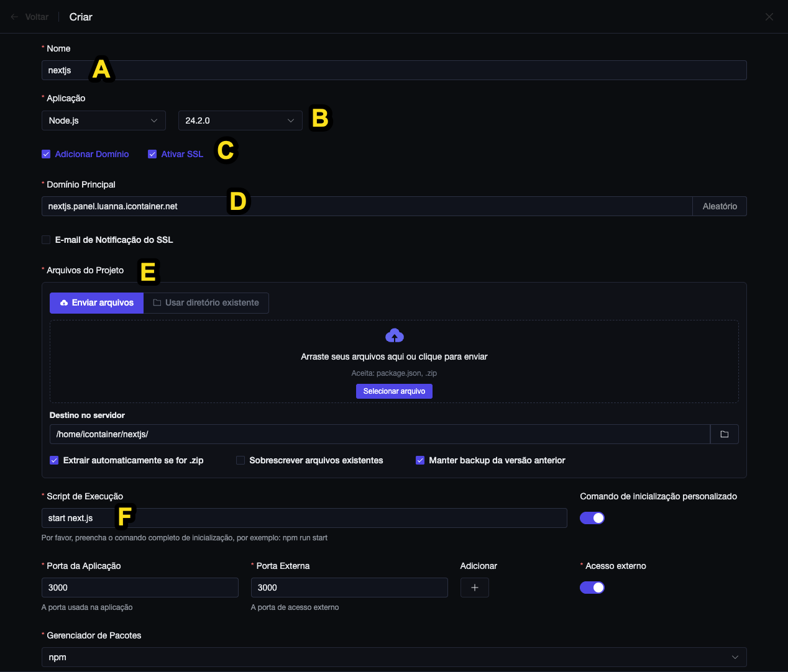Click the Voltar link

(x=37, y=17)
